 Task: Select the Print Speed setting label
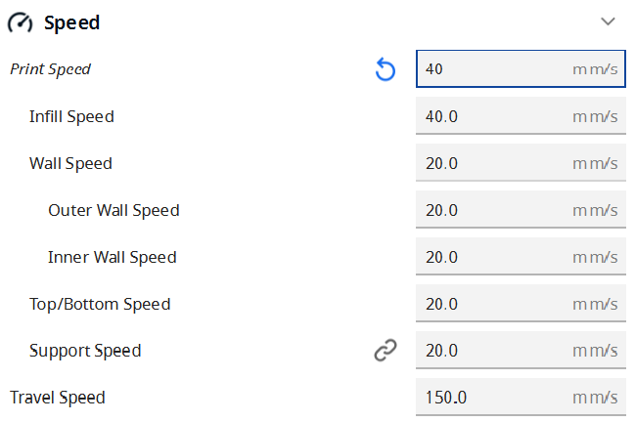pos(50,69)
